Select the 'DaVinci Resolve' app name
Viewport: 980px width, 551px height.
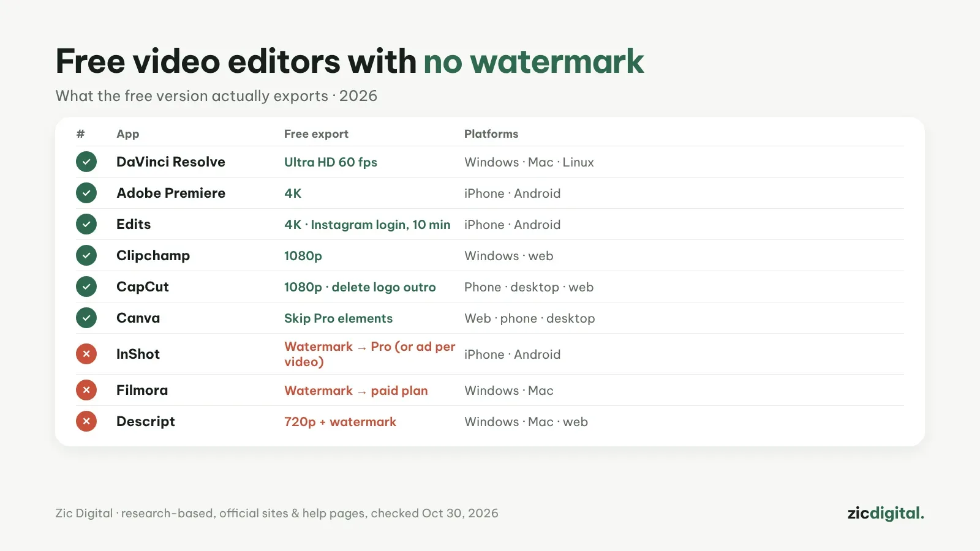171,162
